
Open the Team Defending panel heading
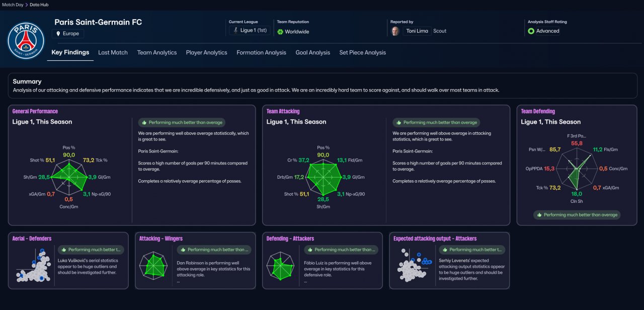tap(538, 111)
